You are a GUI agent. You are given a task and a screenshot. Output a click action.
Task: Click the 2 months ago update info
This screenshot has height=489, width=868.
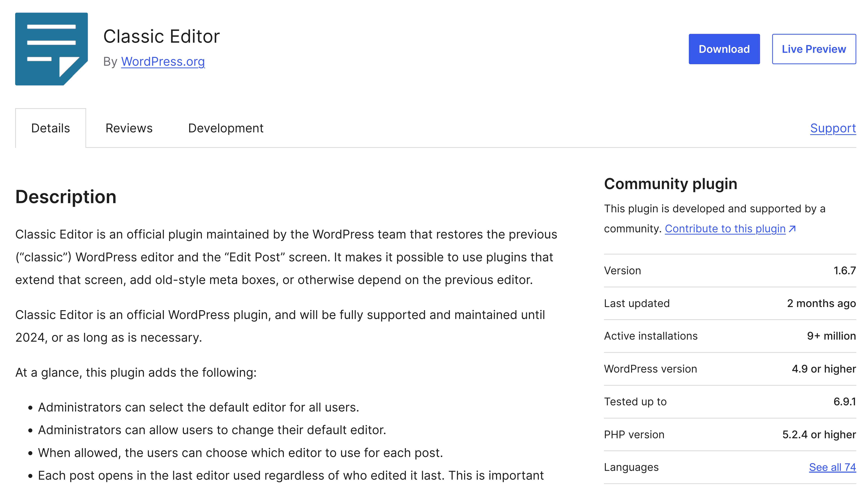click(822, 303)
